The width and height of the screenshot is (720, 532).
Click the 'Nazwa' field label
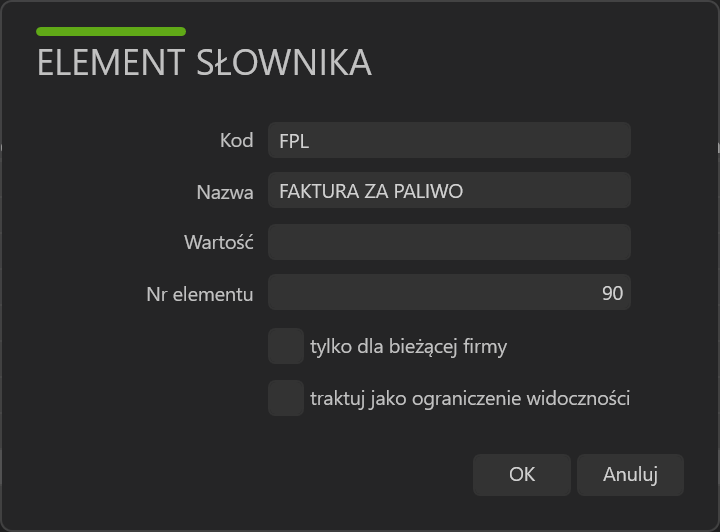pyautogui.click(x=225, y=192)
